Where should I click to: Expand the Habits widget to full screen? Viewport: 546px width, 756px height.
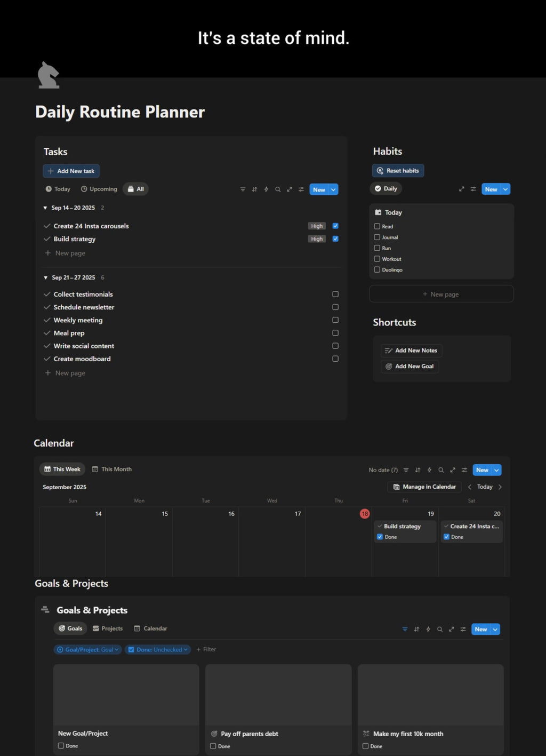(x=462, y=189)
